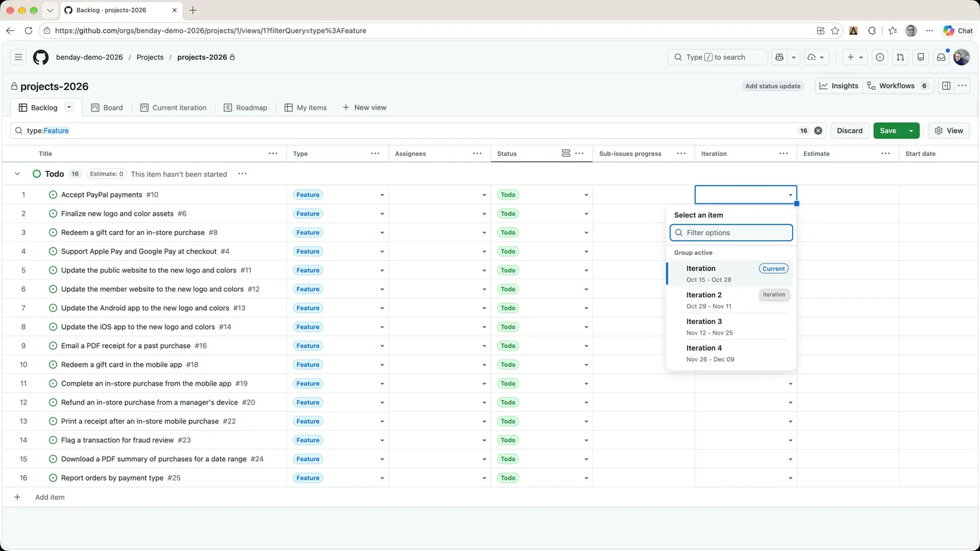Open project more options ellipsis menu
The image size is (980, 551).
tap(963, 86)
